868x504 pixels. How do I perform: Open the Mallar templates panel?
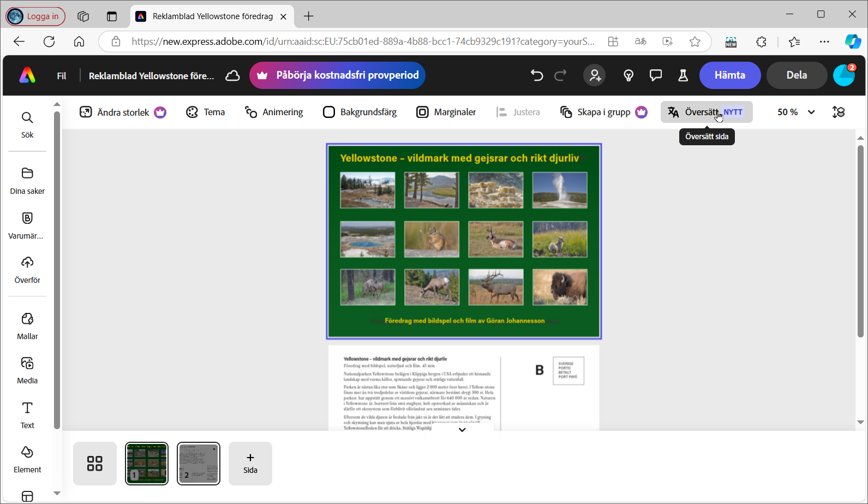tap(27, 326)
